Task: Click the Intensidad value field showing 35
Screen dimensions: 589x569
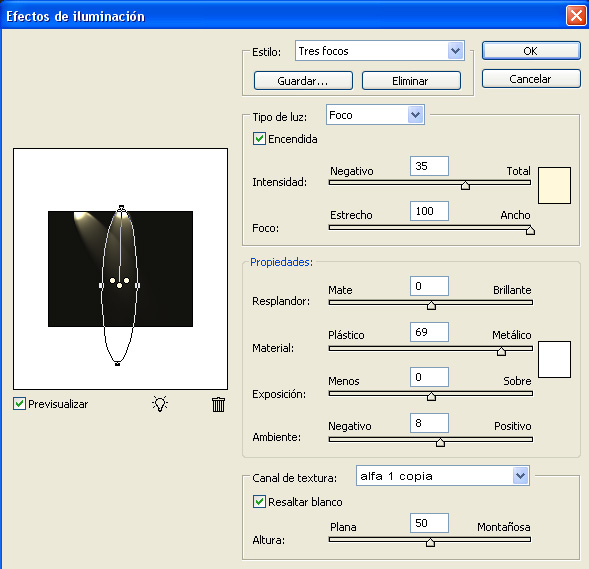Action: coord(429,166)
